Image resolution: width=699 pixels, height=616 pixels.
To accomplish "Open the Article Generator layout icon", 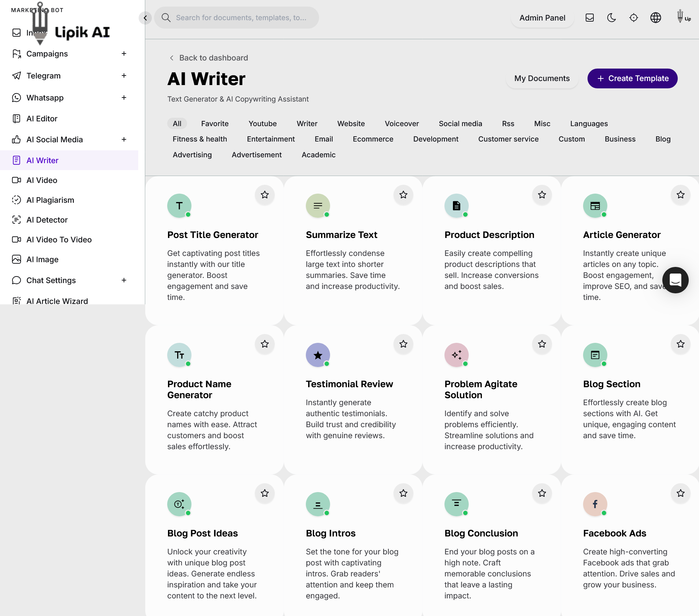I will click(595, 206).
